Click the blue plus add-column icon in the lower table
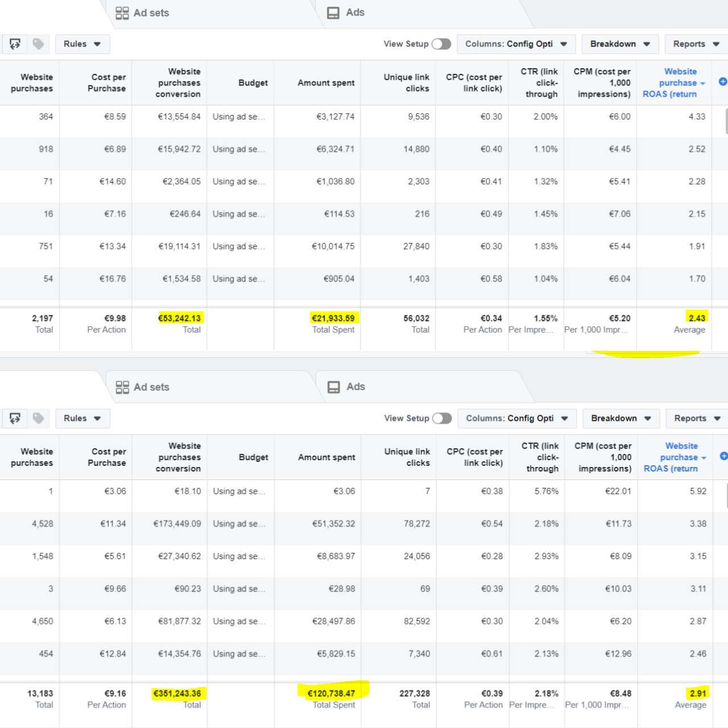Screen dimensions: 728x728 [723, 456]
